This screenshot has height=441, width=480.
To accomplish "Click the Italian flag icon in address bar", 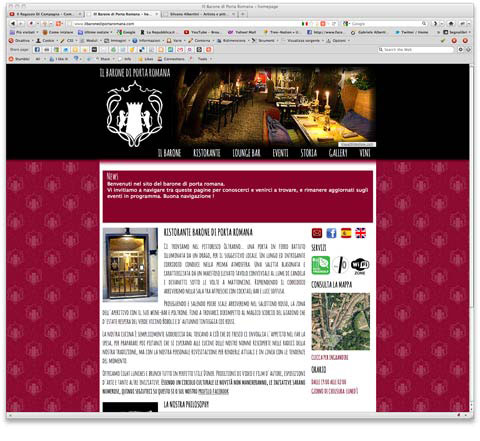I will (305, 24).
